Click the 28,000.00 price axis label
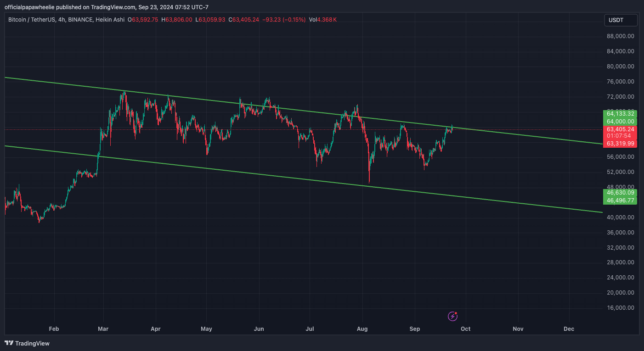 pos(621,263)
